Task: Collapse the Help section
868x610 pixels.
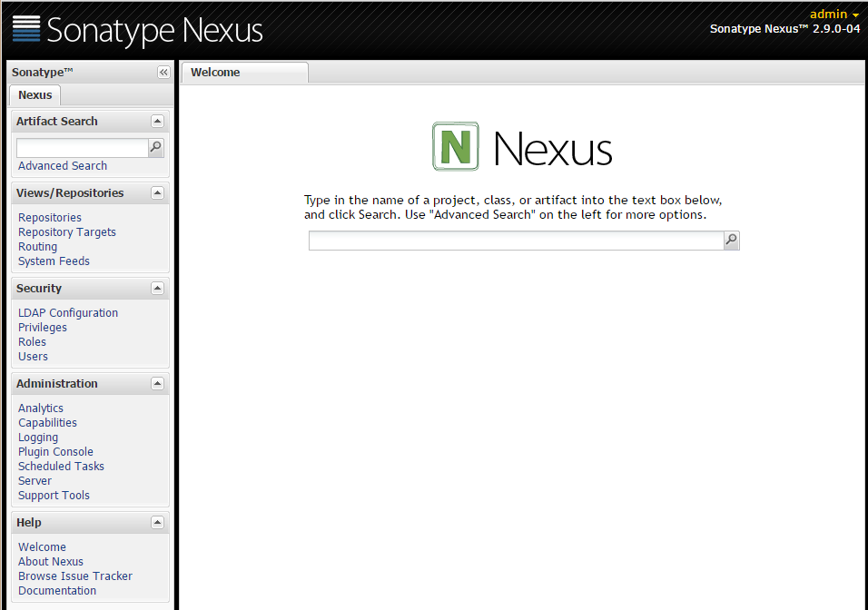Action: click(157, 523)
